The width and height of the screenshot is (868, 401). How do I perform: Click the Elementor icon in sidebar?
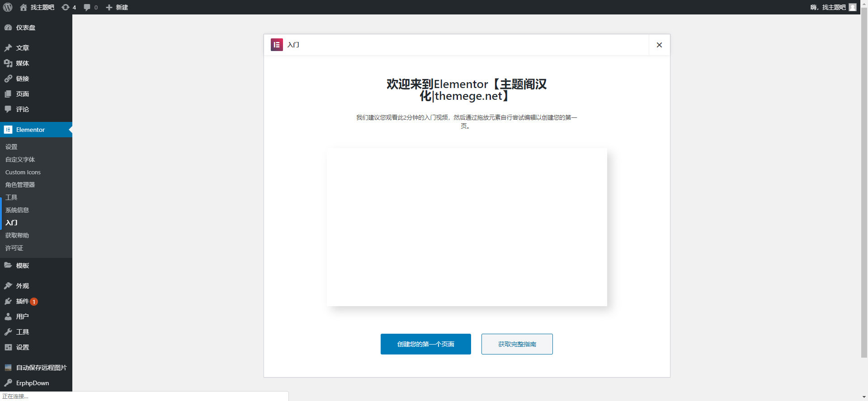tap(8, 130)
